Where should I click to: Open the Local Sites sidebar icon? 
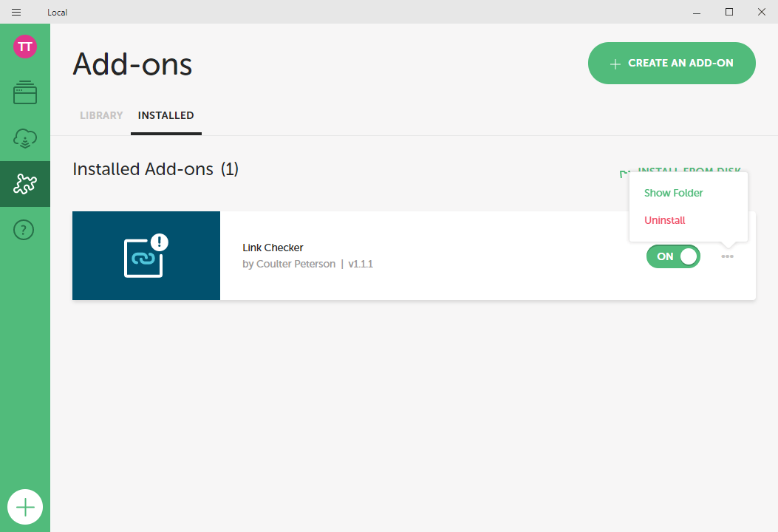[25, 92]
